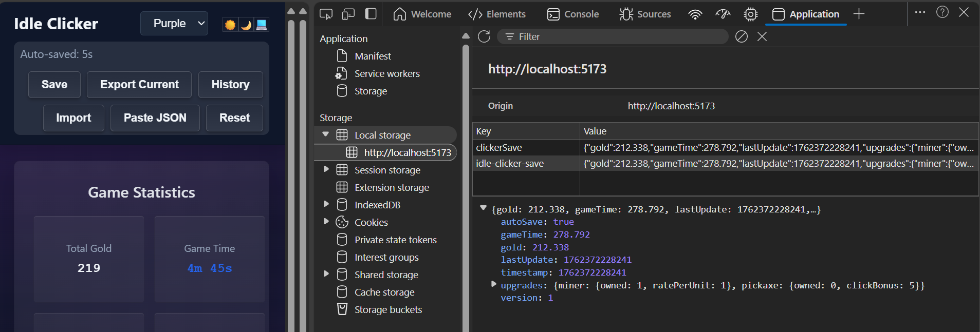Refresh the storage table
The image size is (980, 332).
pyautogui.click(x=484, y=36)
